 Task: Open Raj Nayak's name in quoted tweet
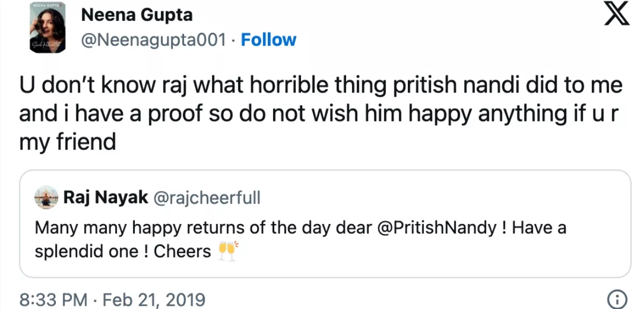[106, 198]
